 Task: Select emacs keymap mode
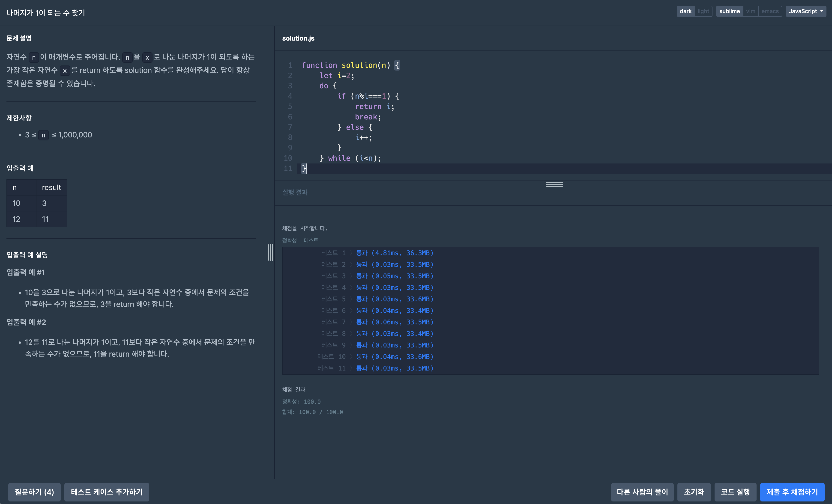(x=770, y=11)
